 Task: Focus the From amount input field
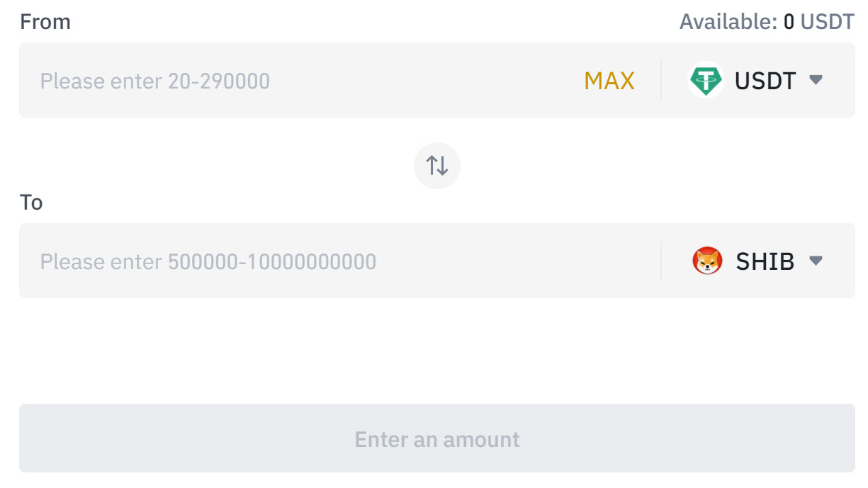305,80
